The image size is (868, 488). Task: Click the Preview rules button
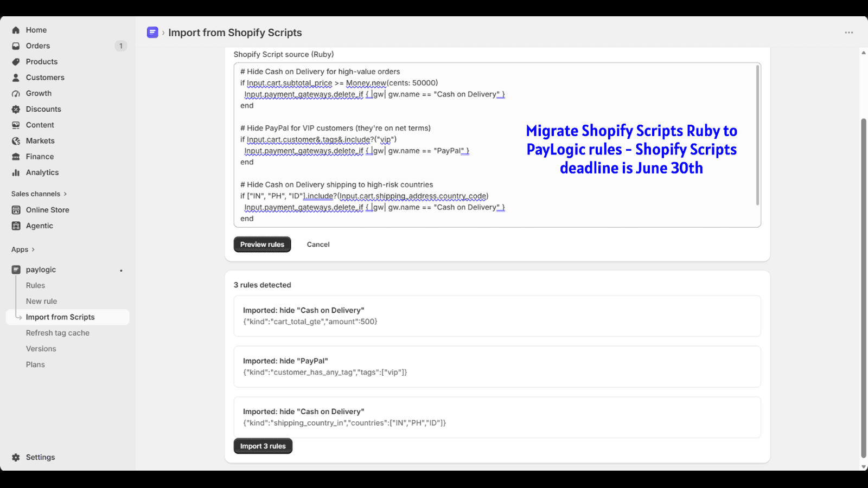click(x=262, y=245)
